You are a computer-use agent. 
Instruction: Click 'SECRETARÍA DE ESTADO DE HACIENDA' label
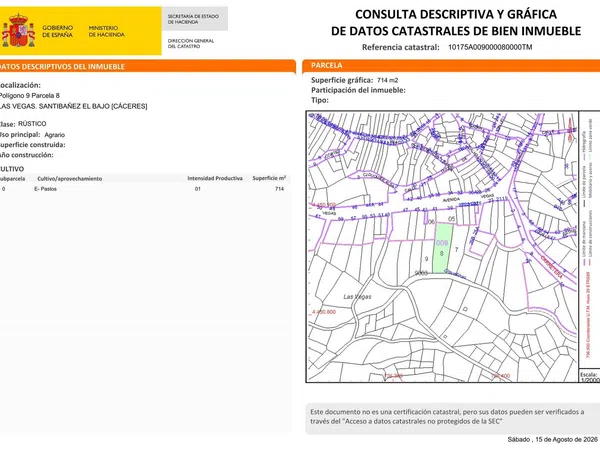point(193,19)
